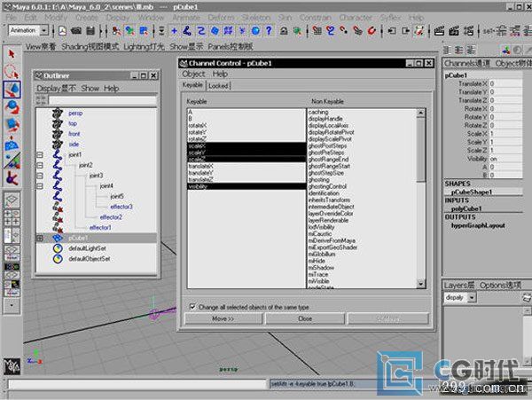Image resolution: width=532 pixels, height=400 pixels.
Task: Collapse joint4 in the Outliner
Action: pos(40,186)
